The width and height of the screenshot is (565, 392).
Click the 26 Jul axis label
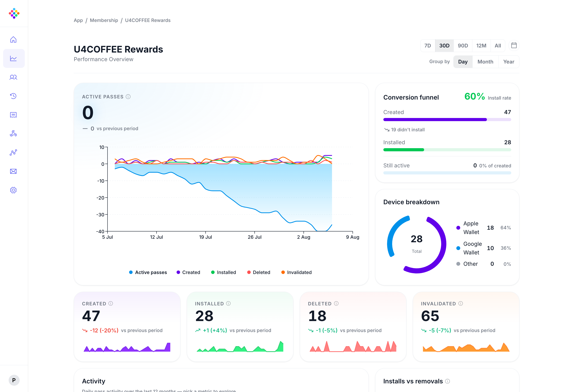tap(254, 237)
